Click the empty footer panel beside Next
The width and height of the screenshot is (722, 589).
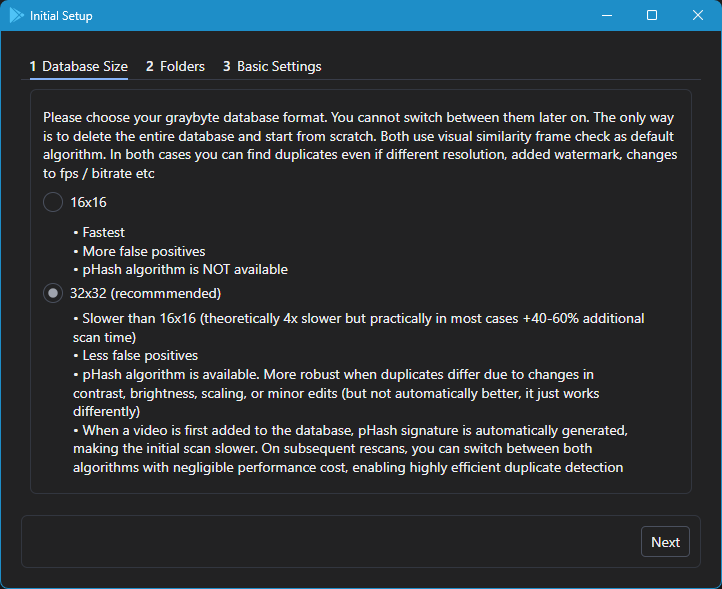pos(330,542)
